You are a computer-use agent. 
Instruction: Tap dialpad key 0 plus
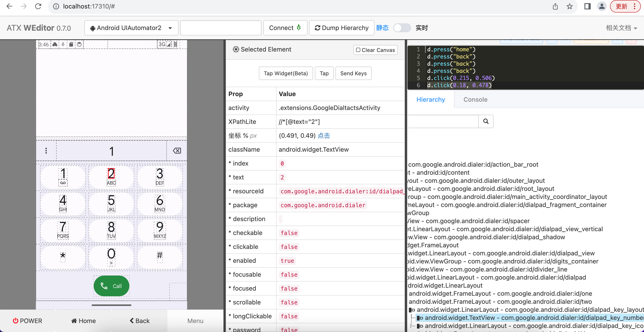(111, 257)
